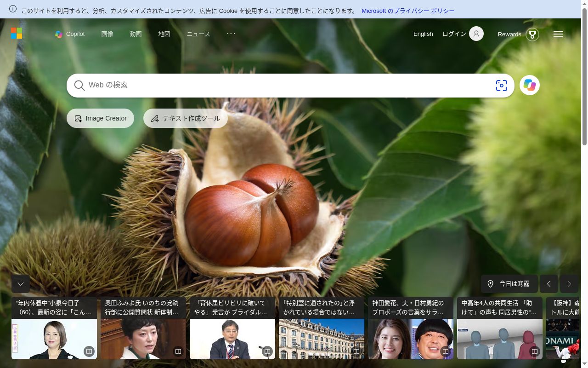The height and width of the screenshot is (368, 588).
Task: Show next background image arrow
Action: pos(569,284)
